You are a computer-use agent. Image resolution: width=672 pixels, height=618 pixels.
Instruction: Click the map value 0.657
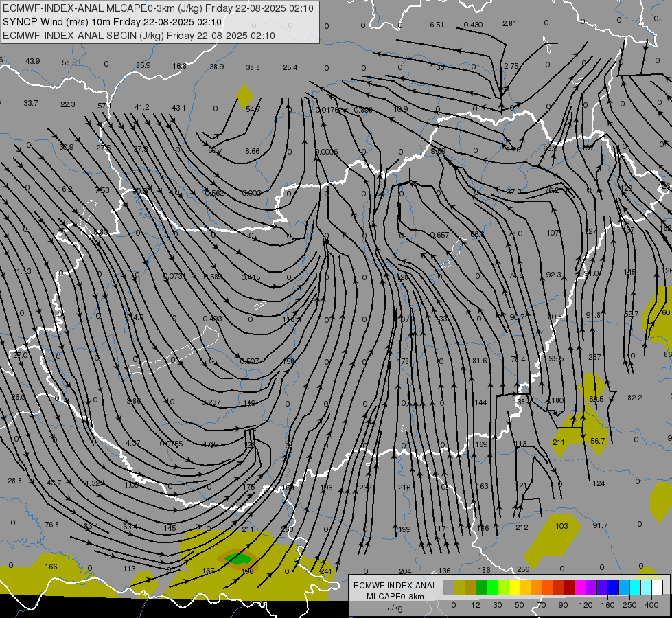(440, 235)
